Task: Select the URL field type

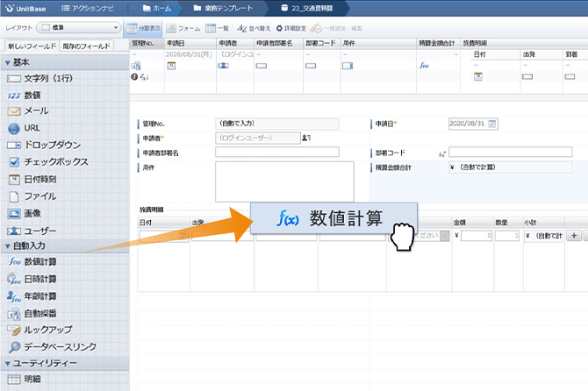Action: [x=24, y=128]
